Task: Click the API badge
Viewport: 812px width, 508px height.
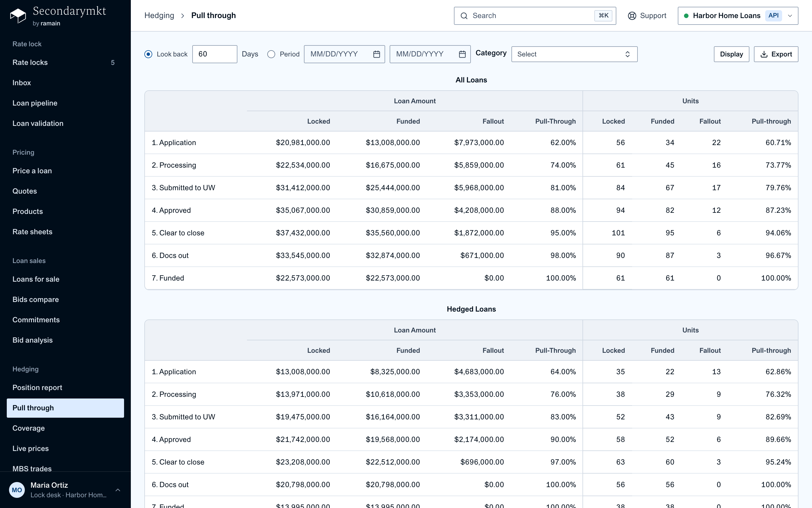Action: point(773,16)
